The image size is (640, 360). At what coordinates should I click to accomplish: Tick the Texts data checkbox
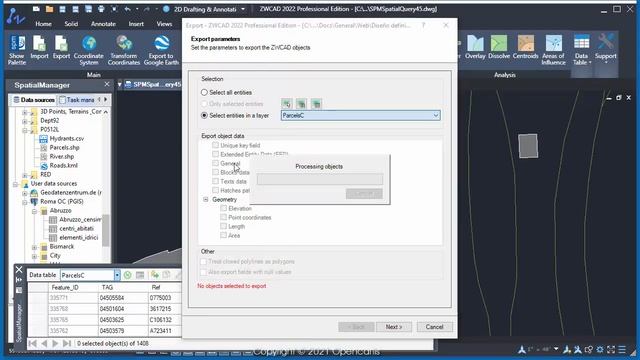point(215,181)
